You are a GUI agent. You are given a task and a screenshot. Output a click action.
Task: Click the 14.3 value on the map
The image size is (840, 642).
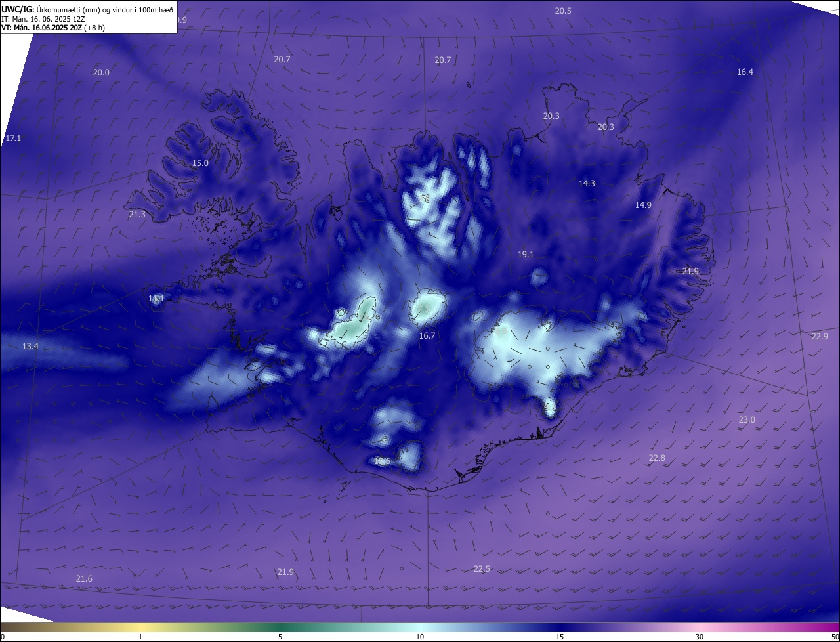587,184
